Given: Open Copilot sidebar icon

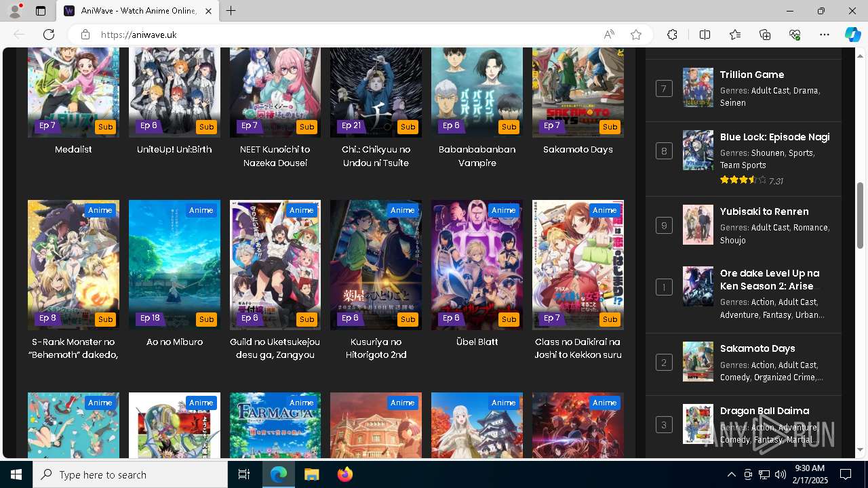Looking at the screenshot, I should pyautogui.click(x=852, y=35).
